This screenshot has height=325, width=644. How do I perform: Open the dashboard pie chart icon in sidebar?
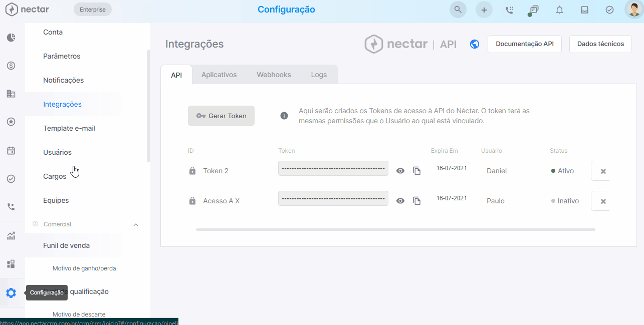coord(11,37)
